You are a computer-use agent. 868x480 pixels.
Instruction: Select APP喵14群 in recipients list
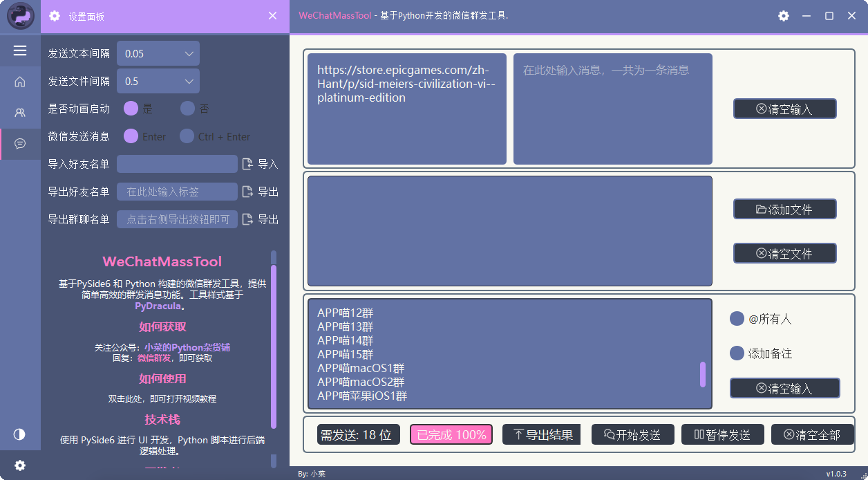pos(346,340)
